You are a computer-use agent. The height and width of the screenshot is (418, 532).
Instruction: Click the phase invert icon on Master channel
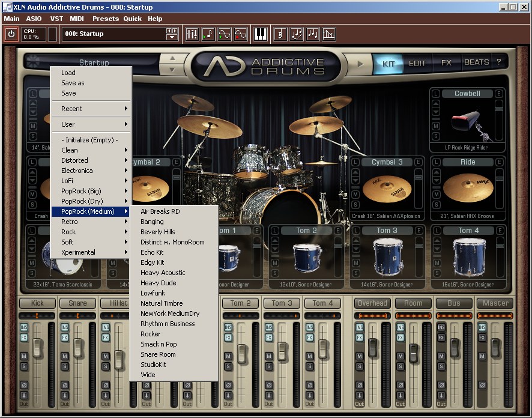(x=482, y=385)
